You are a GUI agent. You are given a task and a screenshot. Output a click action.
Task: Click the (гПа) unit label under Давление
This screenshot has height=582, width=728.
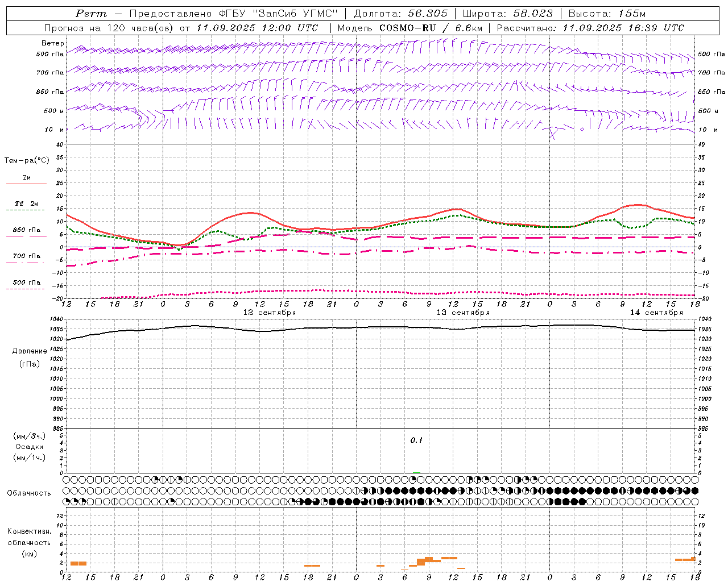30,364
